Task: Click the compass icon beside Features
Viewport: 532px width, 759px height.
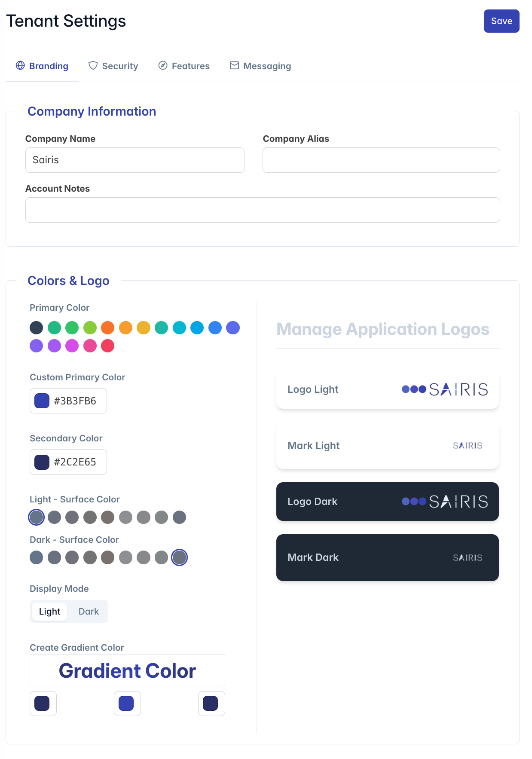Action: (x=163, y=65)
